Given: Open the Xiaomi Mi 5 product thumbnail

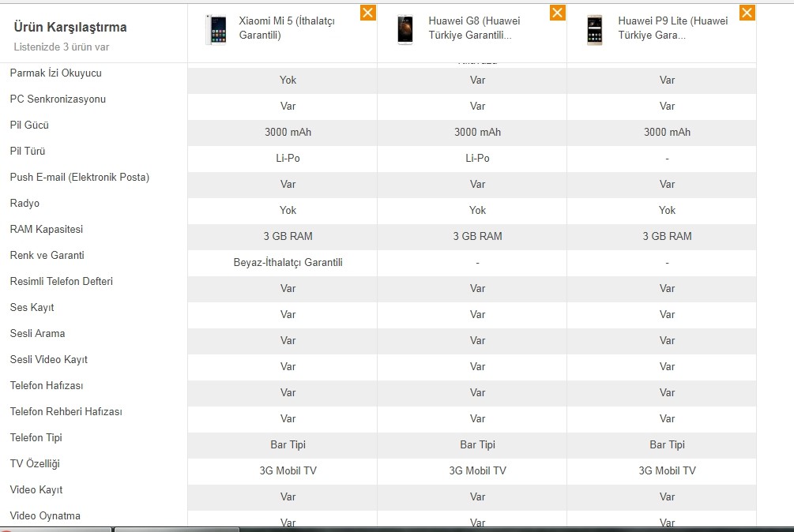Looking at the screenshot, I should click(216, 30).
